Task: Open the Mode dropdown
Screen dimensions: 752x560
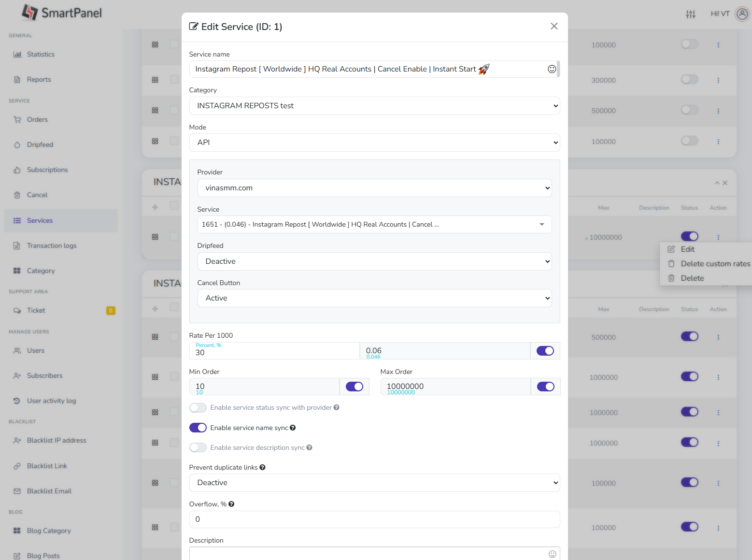Action: 374,143
